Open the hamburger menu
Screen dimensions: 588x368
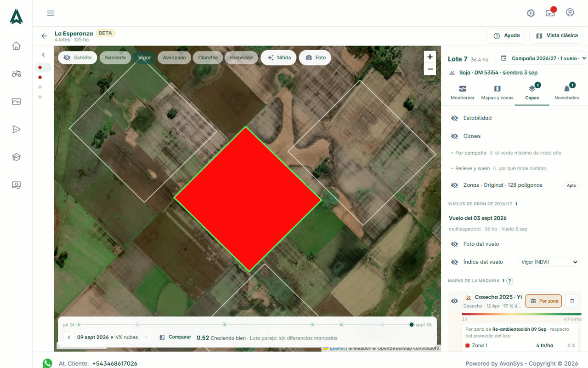51,13
